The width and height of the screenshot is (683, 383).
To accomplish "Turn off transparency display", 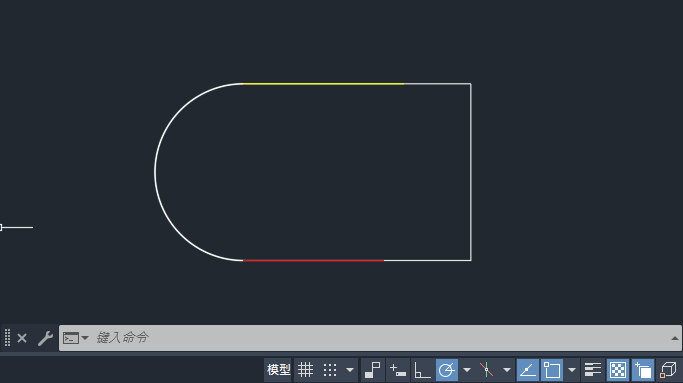I will (618, 370).
